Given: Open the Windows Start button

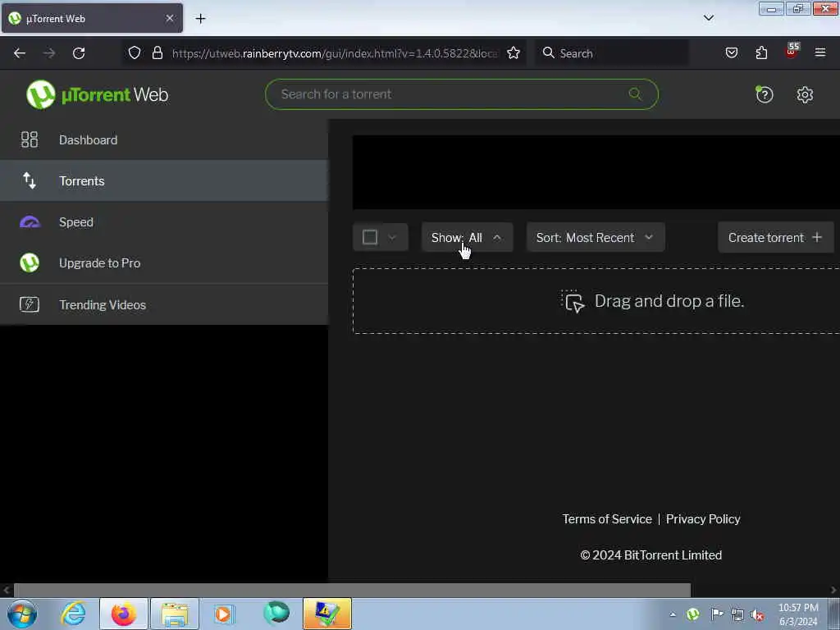Looking at the screenshot, I should 22,614.
